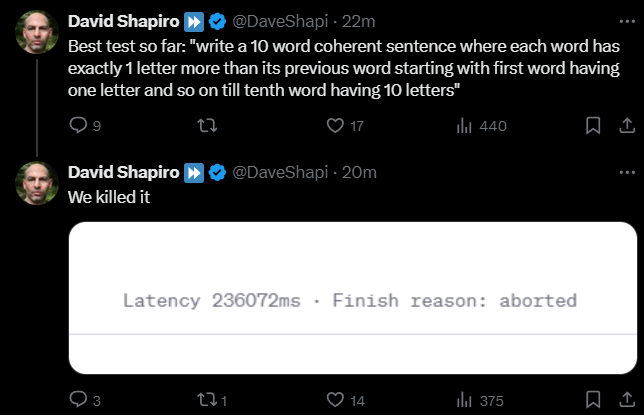Repost the 'We killed it' tweet

212,400
